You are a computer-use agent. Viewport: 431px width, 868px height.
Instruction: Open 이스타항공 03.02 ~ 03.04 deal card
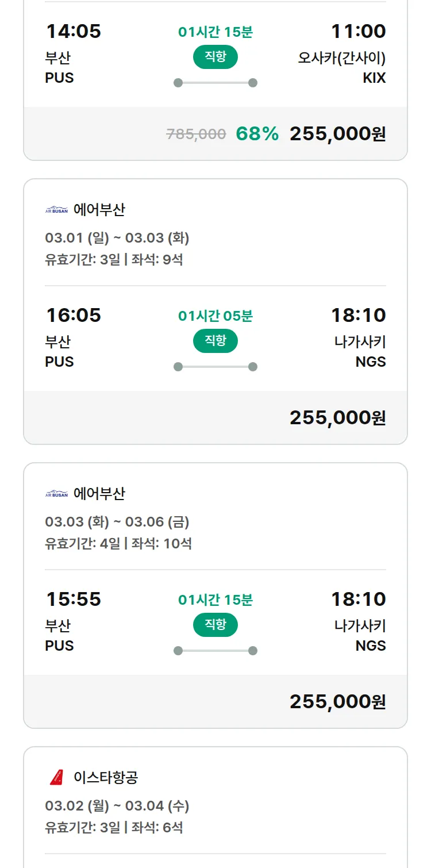point(117,806)
